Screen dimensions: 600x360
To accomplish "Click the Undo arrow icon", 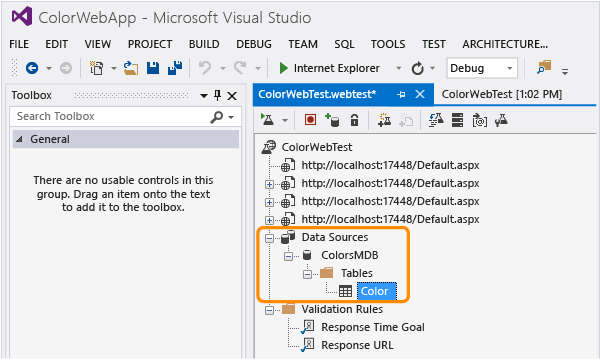I will pyautogui.click(x=205, y=68).
